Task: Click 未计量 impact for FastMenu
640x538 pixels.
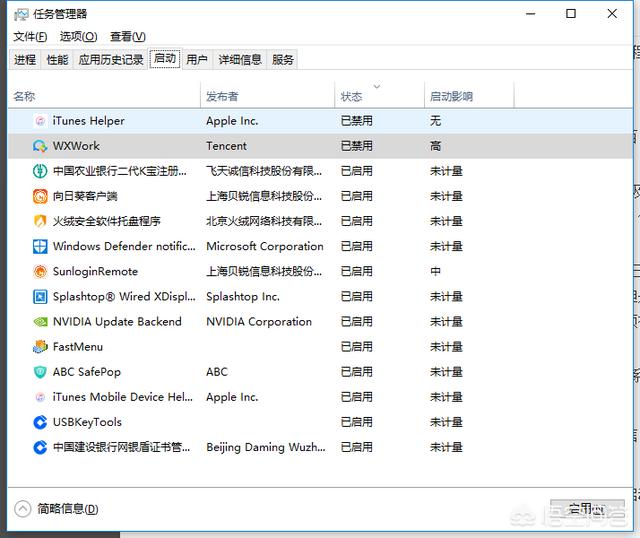Action: click(x=446, y=347)
